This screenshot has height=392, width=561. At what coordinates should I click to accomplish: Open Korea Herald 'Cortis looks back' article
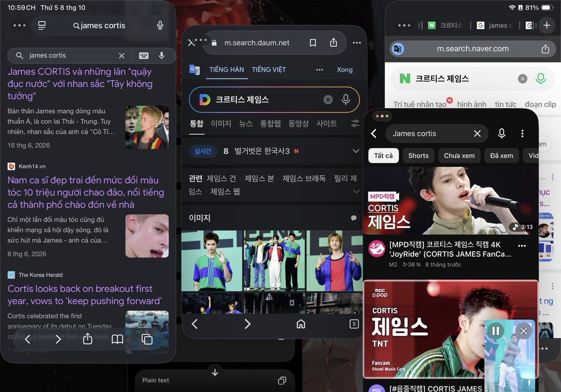click(x=85, y=295)
